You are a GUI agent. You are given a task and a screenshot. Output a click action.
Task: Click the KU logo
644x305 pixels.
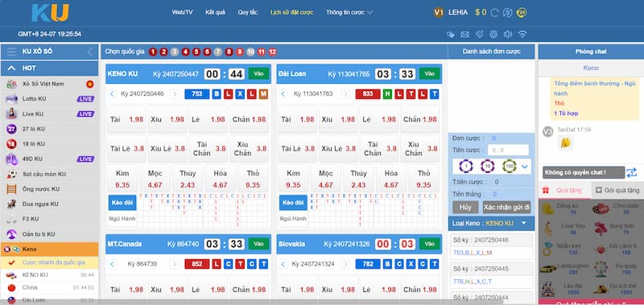click(x=50, y=12)
